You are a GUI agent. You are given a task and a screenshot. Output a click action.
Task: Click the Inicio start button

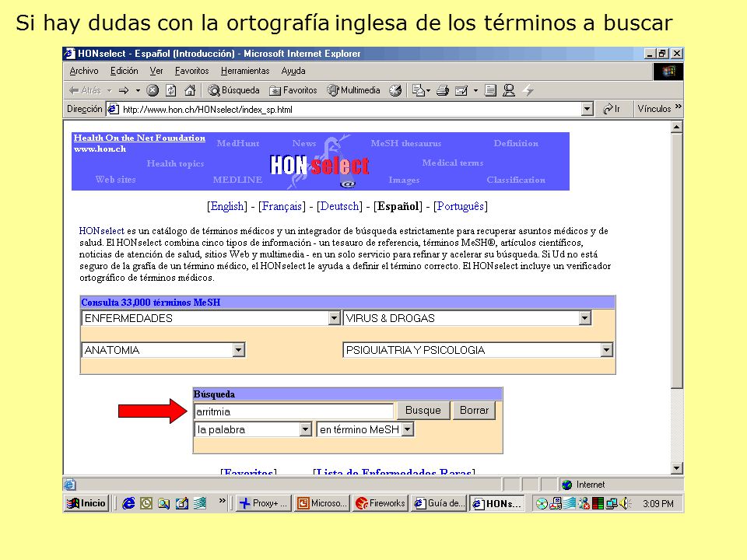(x=86, y=503)
